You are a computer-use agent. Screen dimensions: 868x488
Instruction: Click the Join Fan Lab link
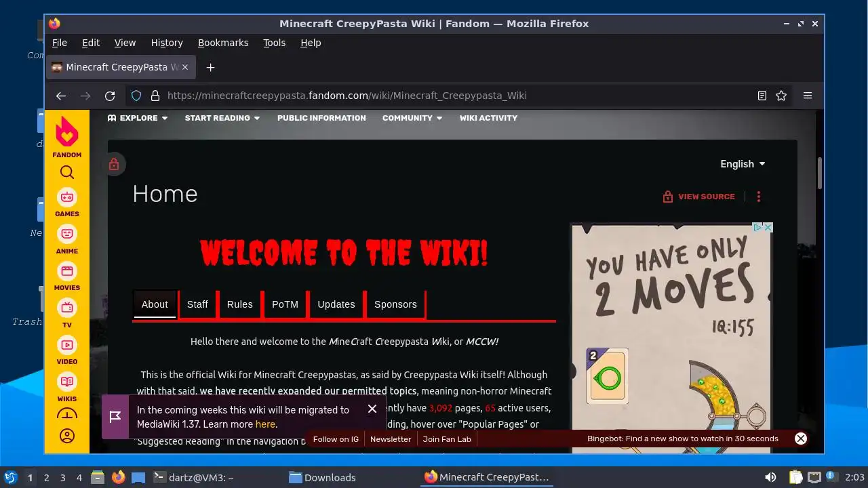click(447, 439)
